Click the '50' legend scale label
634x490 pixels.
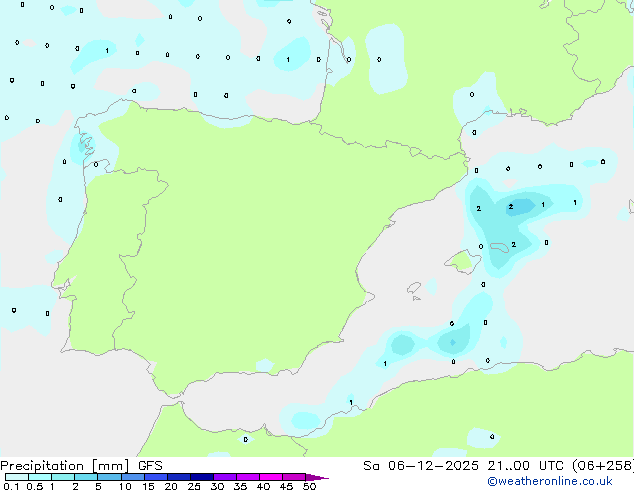click(310, 486)
